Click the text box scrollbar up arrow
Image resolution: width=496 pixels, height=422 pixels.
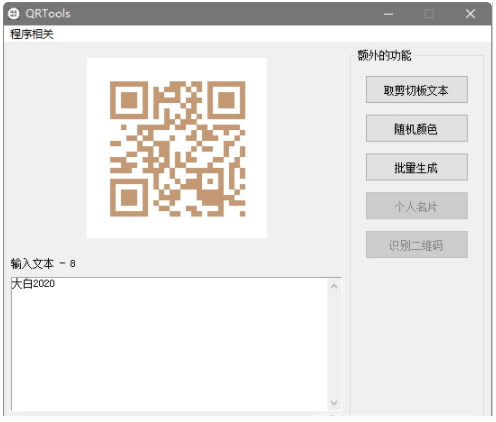pyautogui.click(x=334, y=286)
